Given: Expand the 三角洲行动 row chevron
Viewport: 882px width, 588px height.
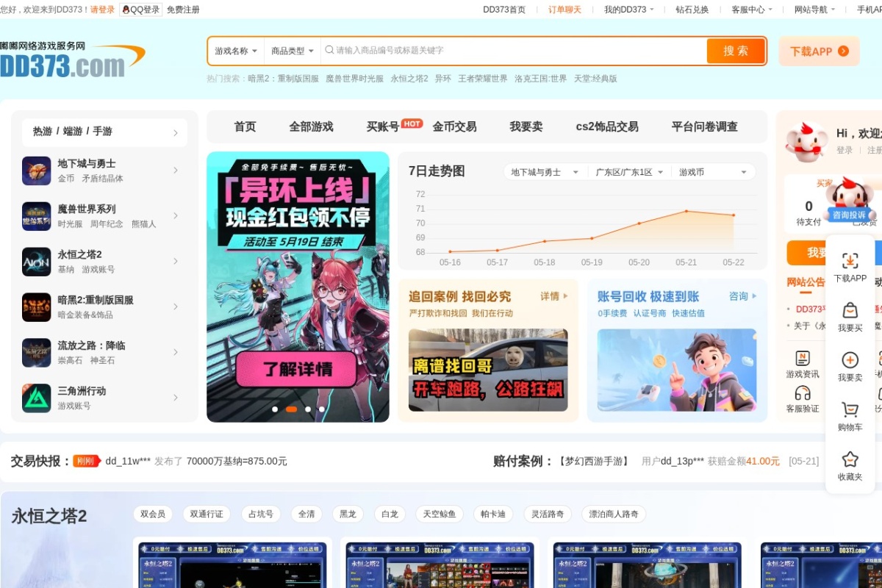Looking at the screenshot, I should pyautogui.click(x=176, y=398).
